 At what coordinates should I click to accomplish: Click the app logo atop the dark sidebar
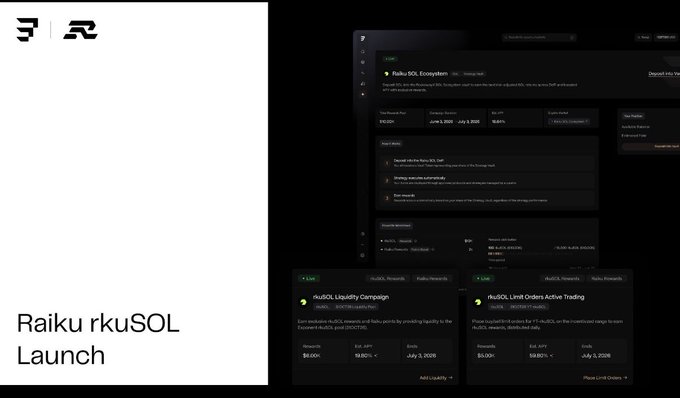tap(363, 39)
